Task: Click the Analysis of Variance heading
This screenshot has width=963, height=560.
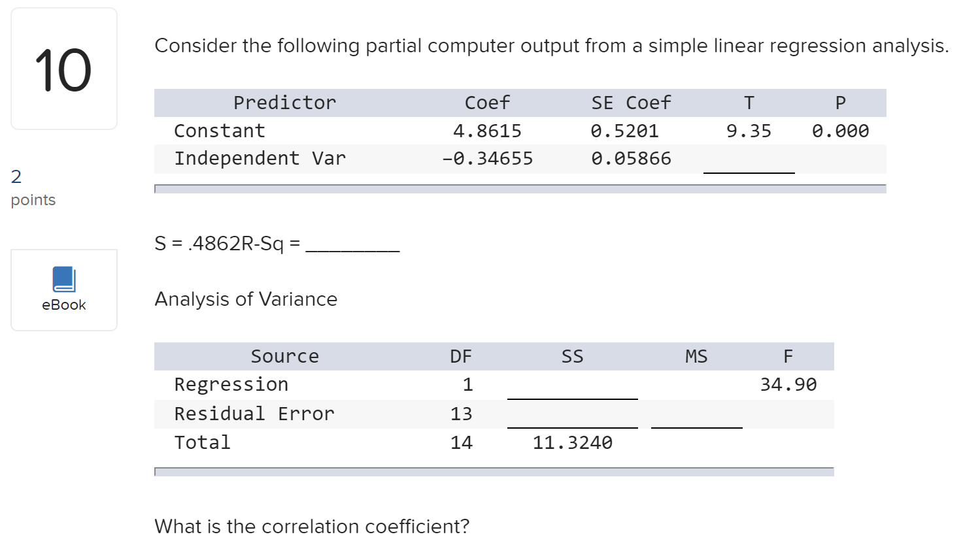Action: pos(246,299)
